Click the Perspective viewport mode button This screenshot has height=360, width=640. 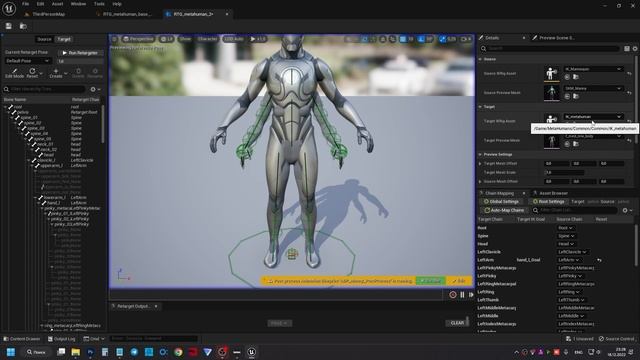pos(138,39)
